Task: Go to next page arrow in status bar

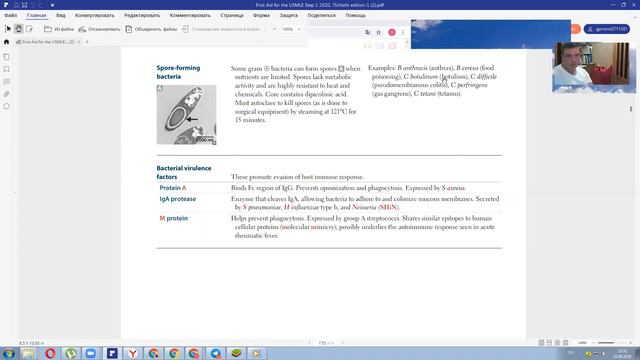Action: tap(342, 343)
